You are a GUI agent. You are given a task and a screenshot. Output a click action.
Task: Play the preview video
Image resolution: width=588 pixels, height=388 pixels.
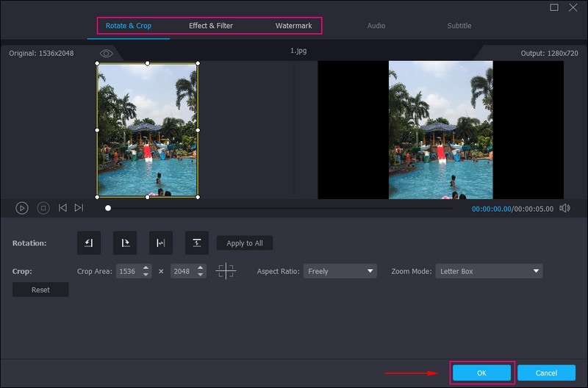coord(22,208)
